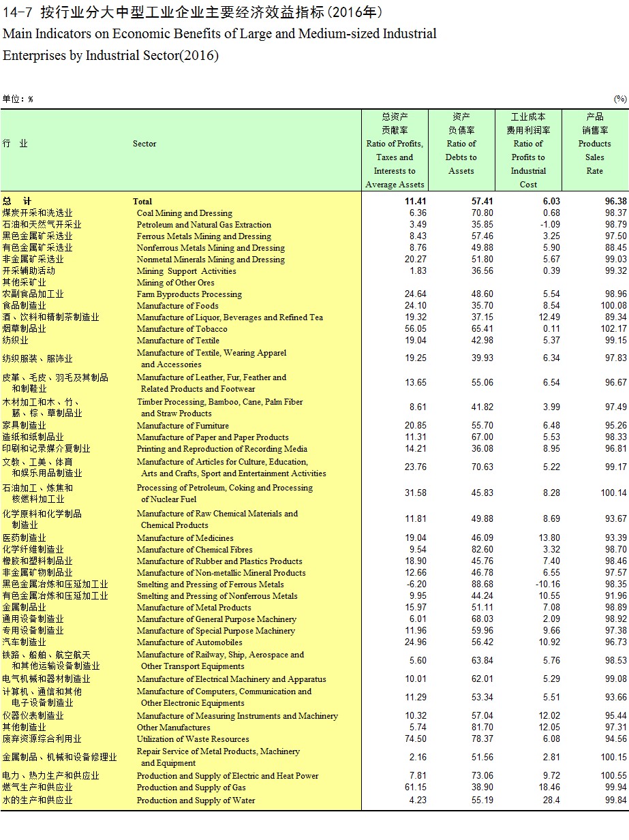Select 'Smelting and Pressing of Ferrous Metals'
The height and width of the screenshot is (840, 629).
210,585
